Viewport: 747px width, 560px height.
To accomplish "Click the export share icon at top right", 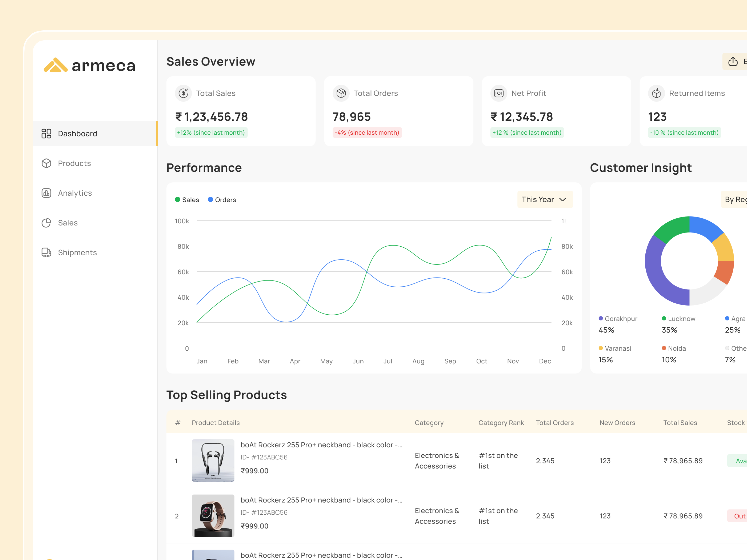I will 733,61.
